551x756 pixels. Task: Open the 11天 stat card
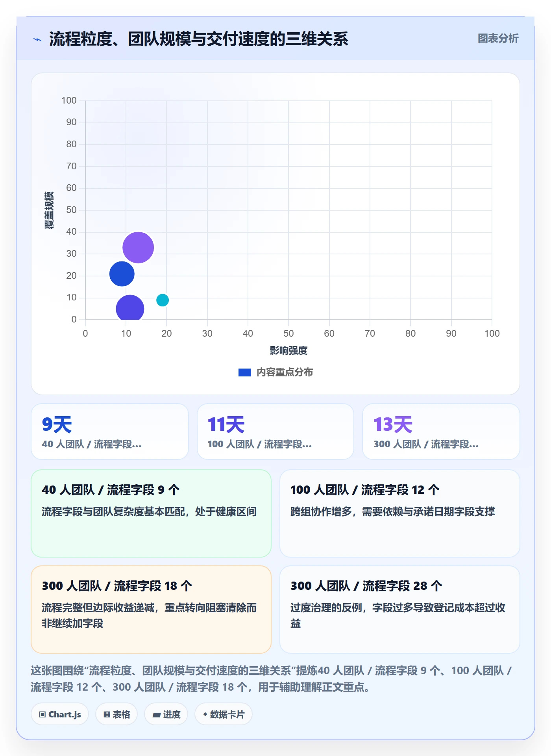275,432
